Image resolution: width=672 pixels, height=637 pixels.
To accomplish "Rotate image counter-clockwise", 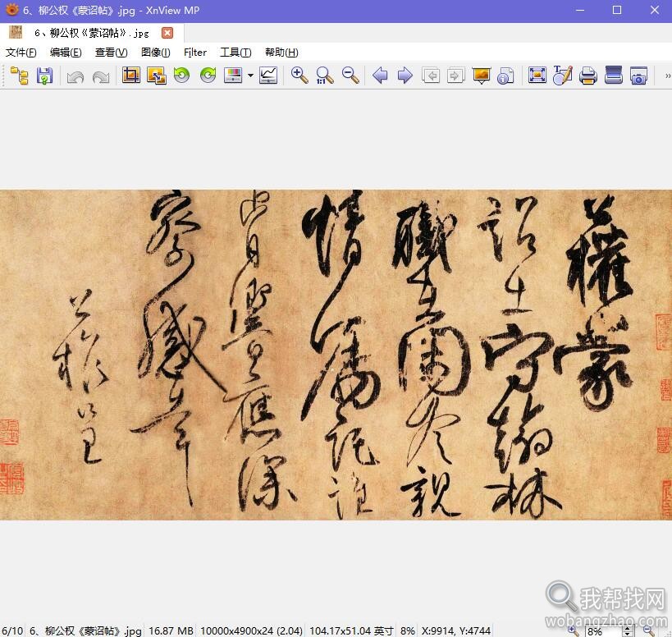I will [x=181, y=76].
